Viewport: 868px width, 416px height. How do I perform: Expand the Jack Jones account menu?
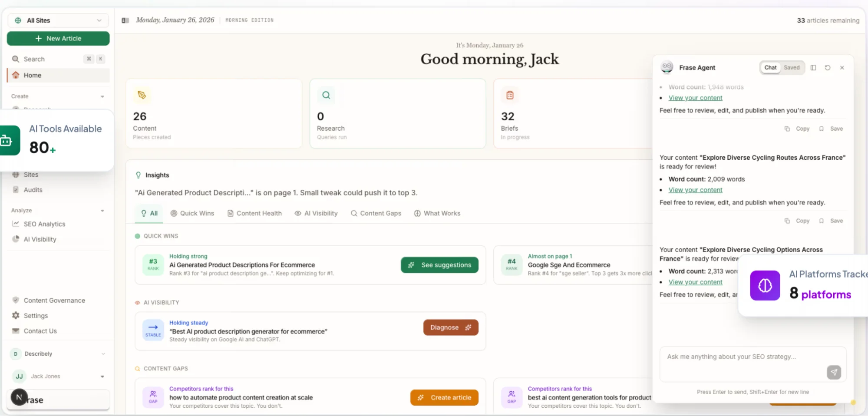click(x=102, y=376)
